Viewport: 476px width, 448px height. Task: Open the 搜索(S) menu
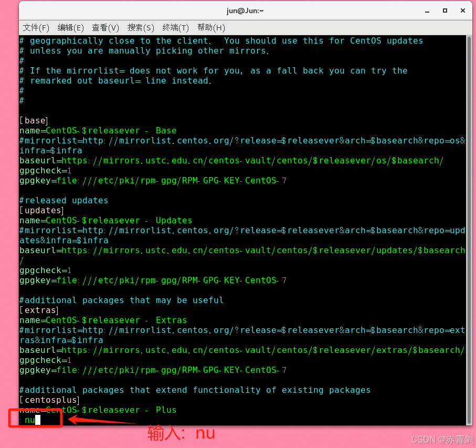[x=141, y=28]
